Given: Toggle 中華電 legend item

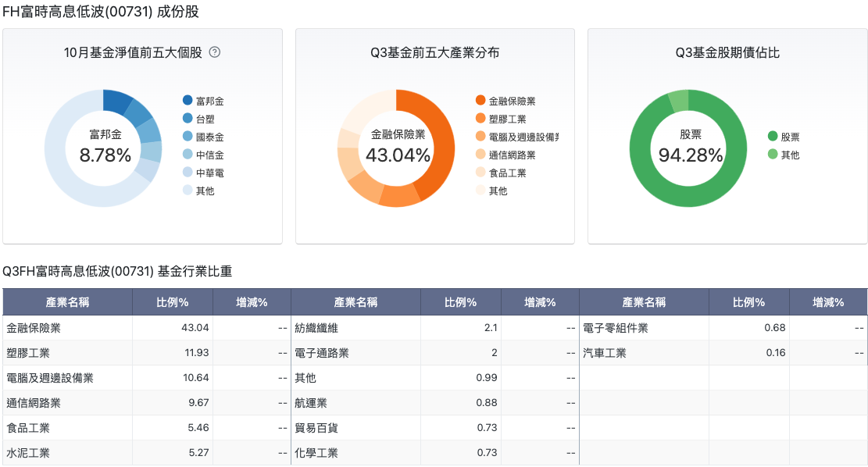Looking at the screenshot, I should point(203,173).
